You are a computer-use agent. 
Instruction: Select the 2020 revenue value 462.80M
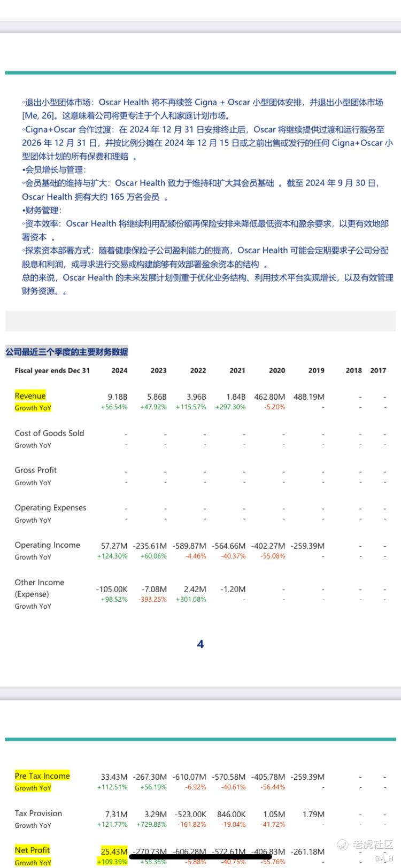pyautogui.click(x=269, y=397)
